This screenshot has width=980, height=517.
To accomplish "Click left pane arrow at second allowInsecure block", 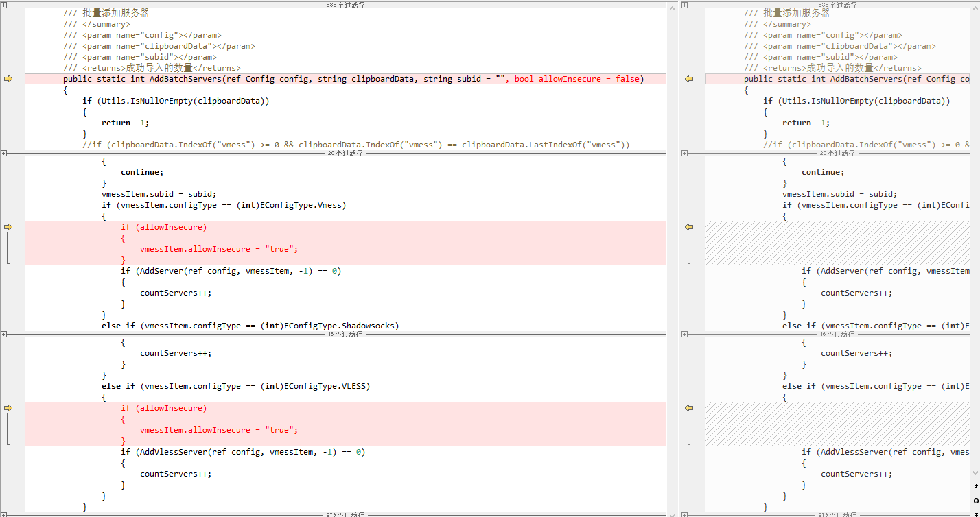I will [8, 408].
